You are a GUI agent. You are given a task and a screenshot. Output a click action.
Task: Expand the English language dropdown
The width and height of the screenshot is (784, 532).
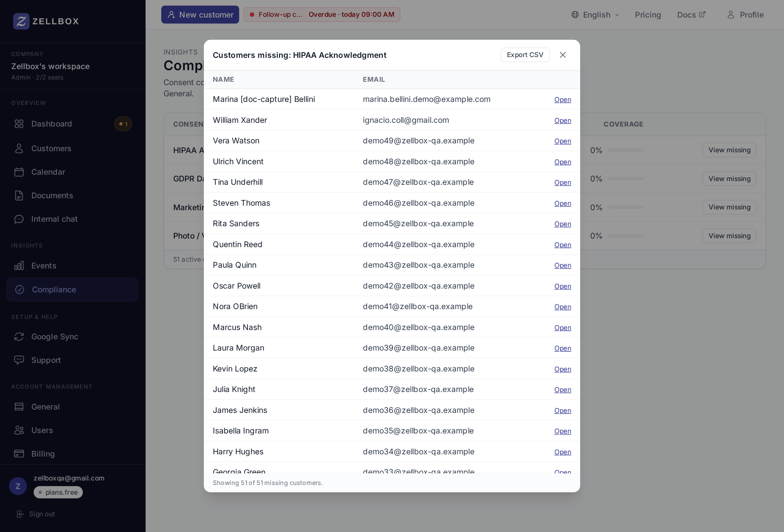point(595,15)
